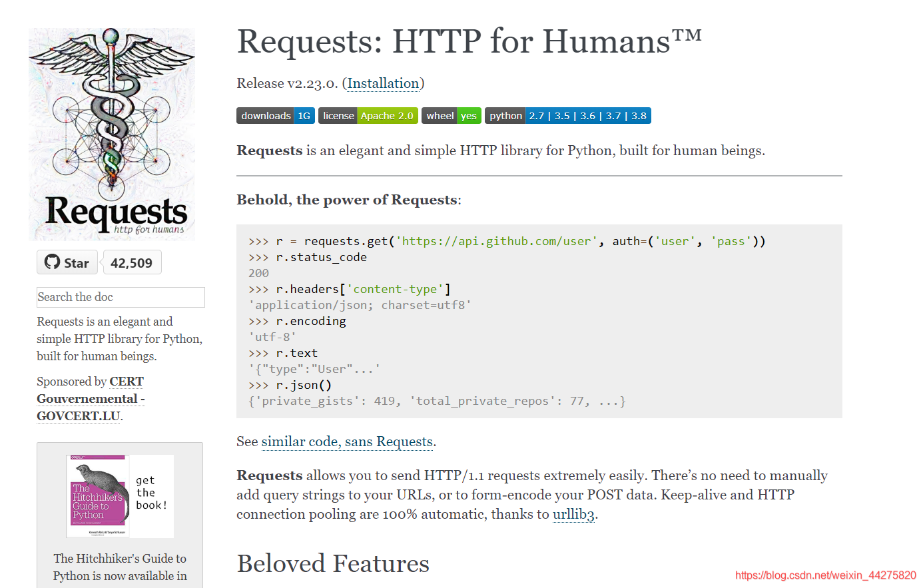
Task: Click the python versions badge
Action: click(568, 116)
